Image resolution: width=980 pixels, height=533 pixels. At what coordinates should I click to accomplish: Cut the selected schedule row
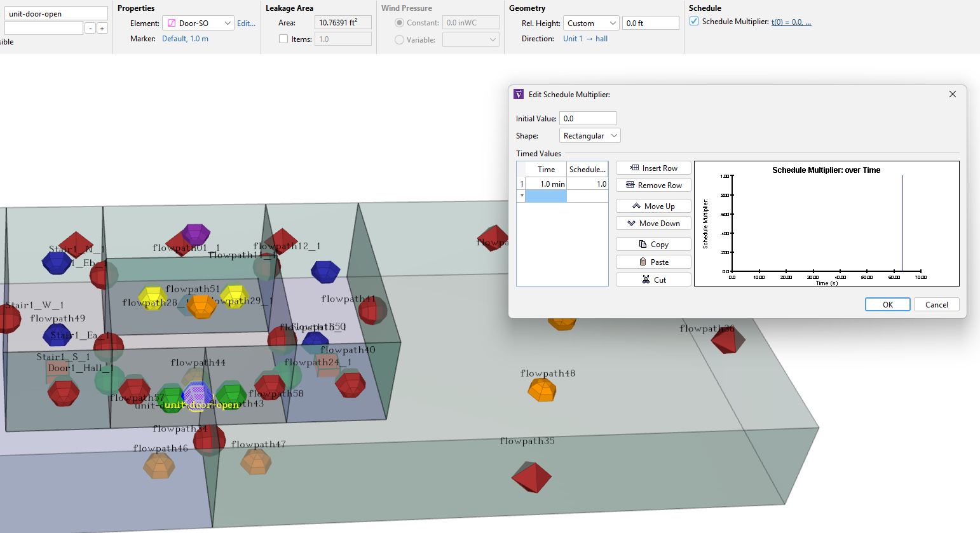click(x=653, y=280)
